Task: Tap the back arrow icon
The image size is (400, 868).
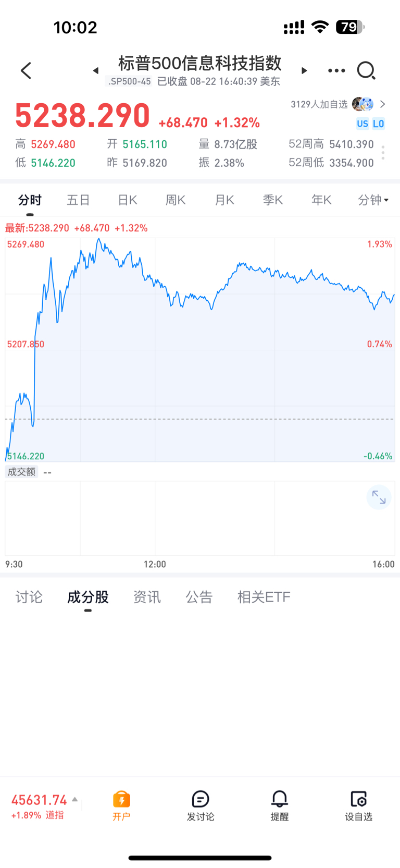Action: click(26, 70)
